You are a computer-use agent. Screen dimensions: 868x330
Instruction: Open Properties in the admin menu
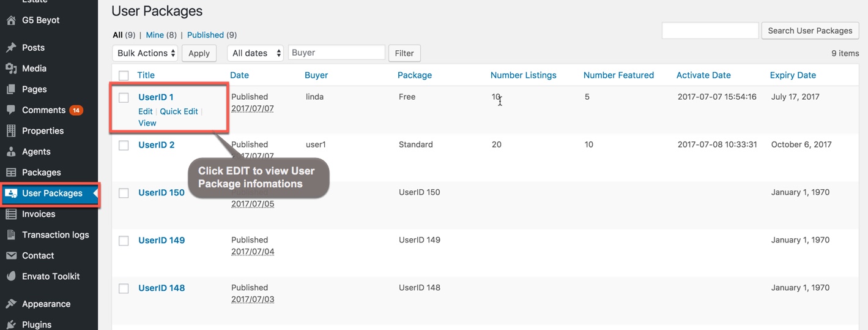click(43, 131)
